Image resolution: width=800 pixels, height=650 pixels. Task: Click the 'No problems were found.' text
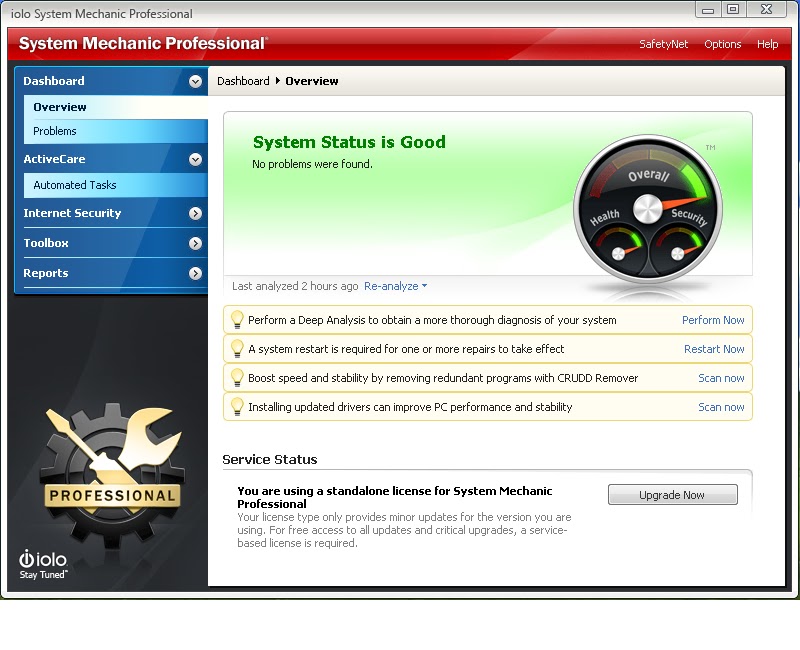point(312,164)
